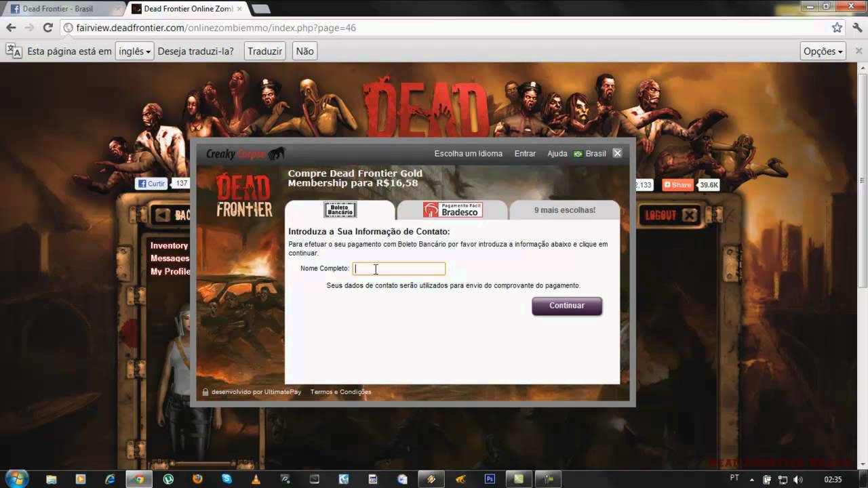The width and height of the screenshot is (868, 488).
Task: Go back with the browser back arrow
Action: tap(11, 28)
